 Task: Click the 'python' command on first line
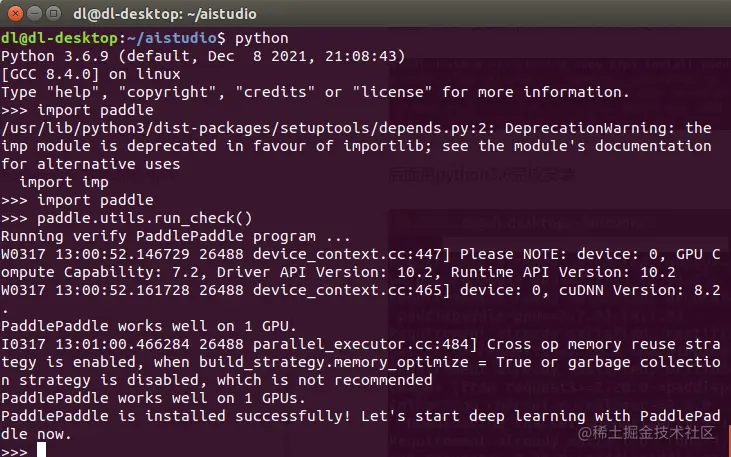[x=262, y=38]
